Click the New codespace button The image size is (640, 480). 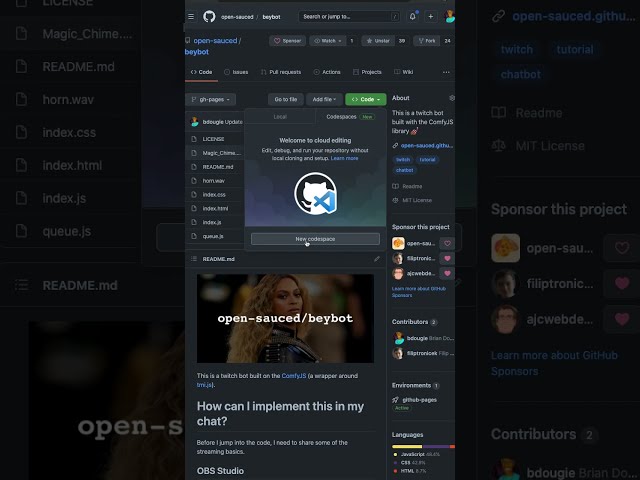[315, 239]
